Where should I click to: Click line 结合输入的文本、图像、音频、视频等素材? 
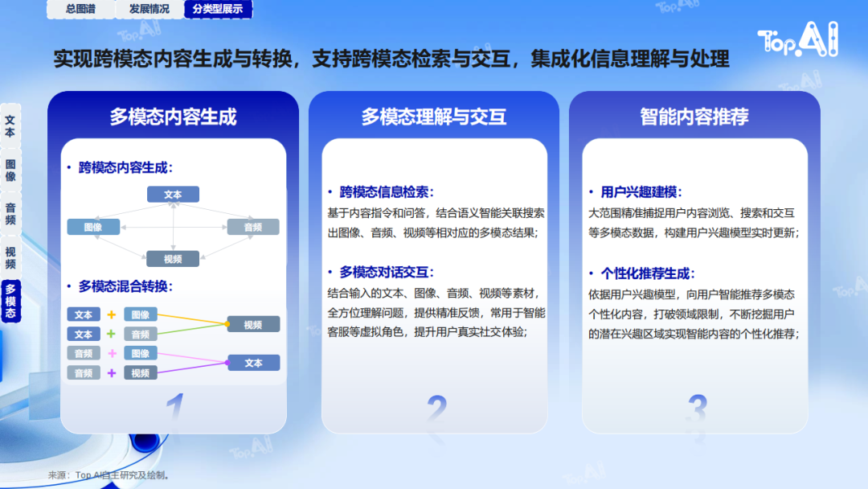tap(433, 293)
